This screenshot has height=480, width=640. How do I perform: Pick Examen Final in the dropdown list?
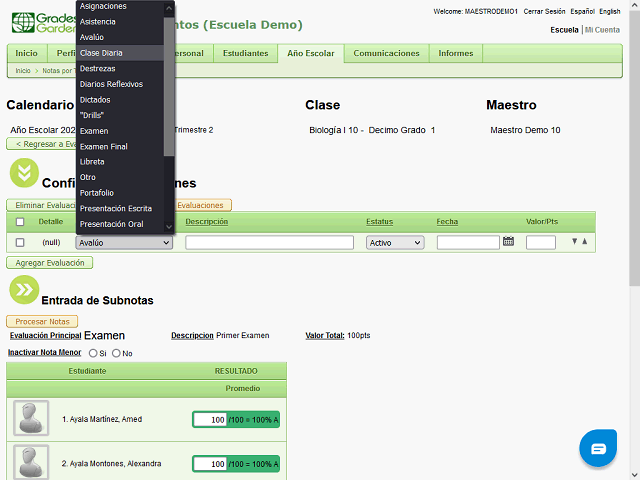103,146
